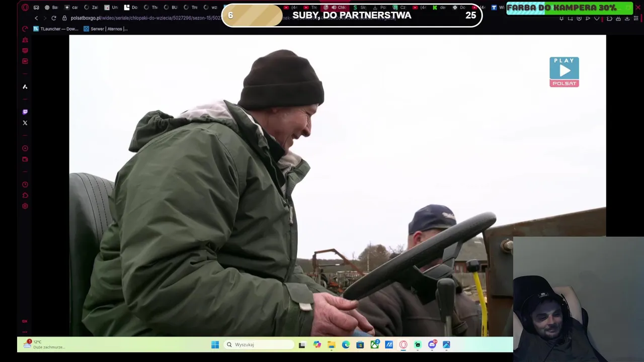This screenshot has height=362, width=644.
Task: Open Task View on the taskbar
Action: tap(302, 344)
